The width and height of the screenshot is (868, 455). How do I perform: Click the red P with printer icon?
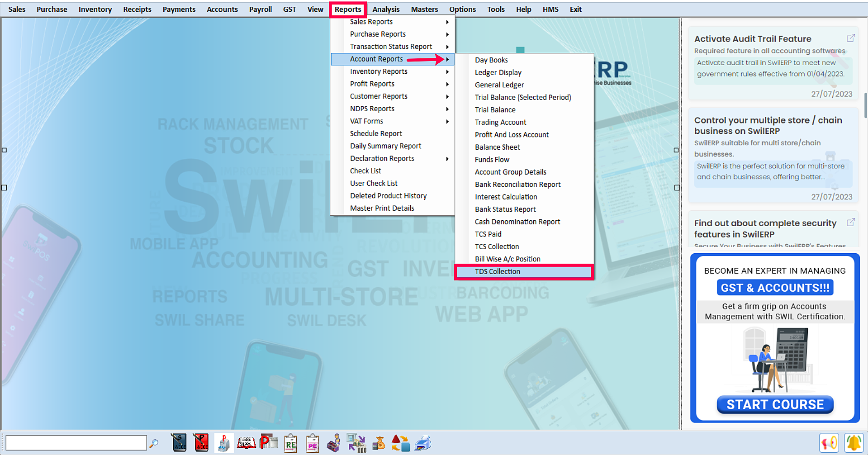268,442
